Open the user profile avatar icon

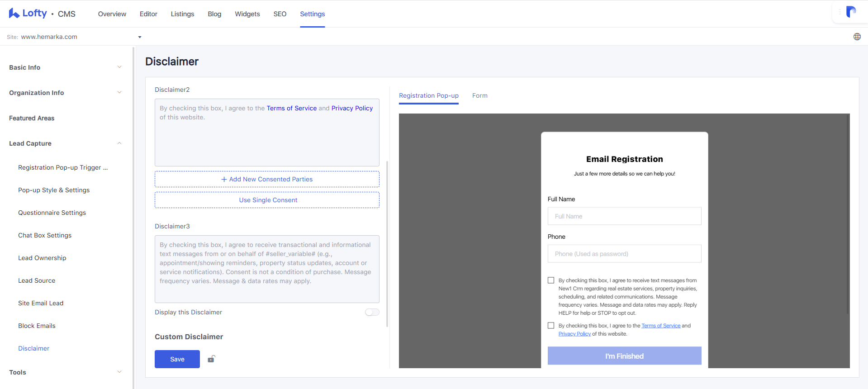point(851,12)
